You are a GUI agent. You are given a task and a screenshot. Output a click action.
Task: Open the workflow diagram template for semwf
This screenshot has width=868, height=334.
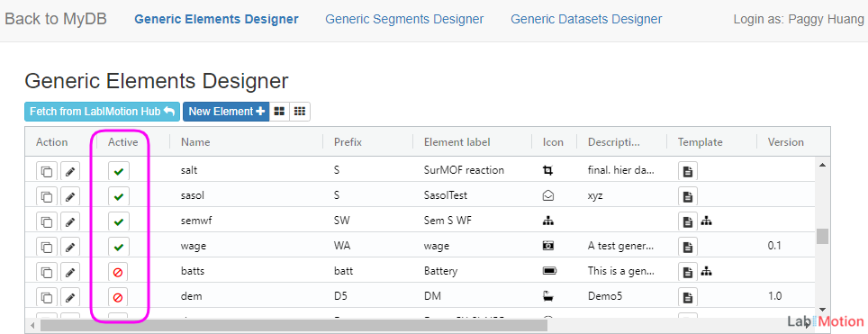(706, 221)
